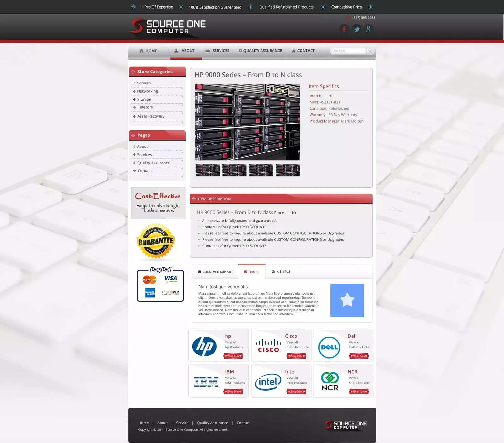
Task: Click the '30 Day Warranty' value
Action: pos(342,115)
